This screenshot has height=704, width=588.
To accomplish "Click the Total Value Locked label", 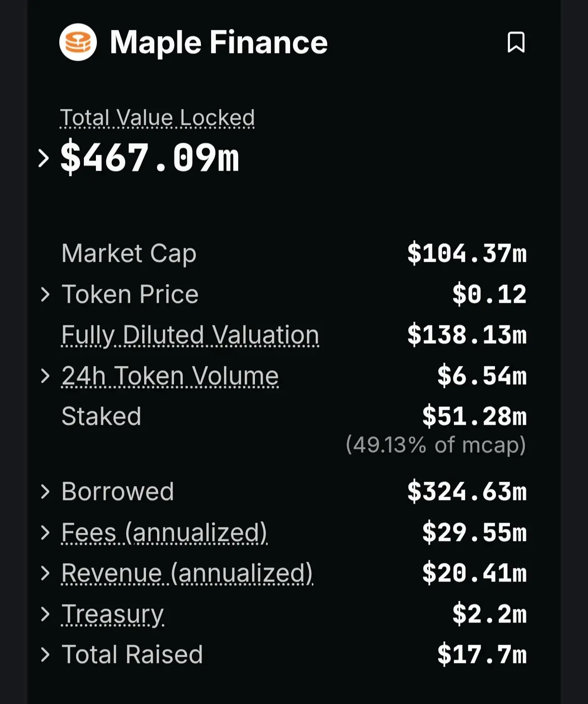I will tap(157, 118).
